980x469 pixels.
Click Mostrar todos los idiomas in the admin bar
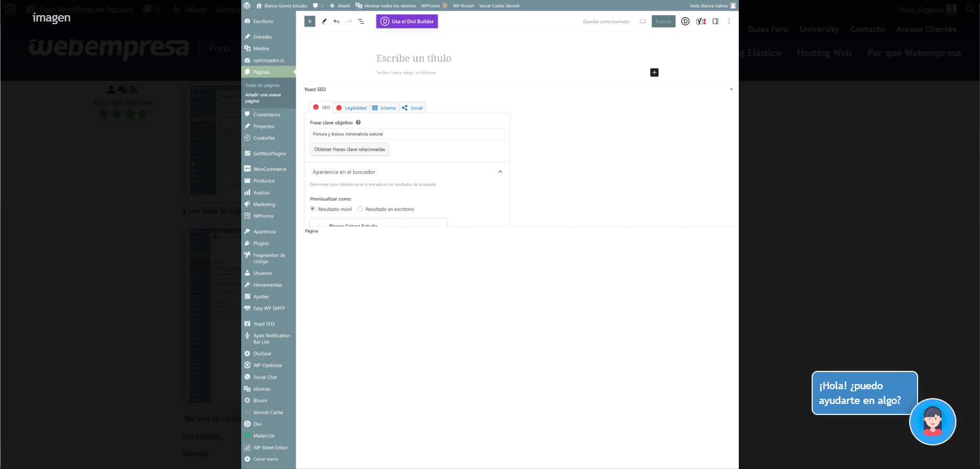click(386, 6)
